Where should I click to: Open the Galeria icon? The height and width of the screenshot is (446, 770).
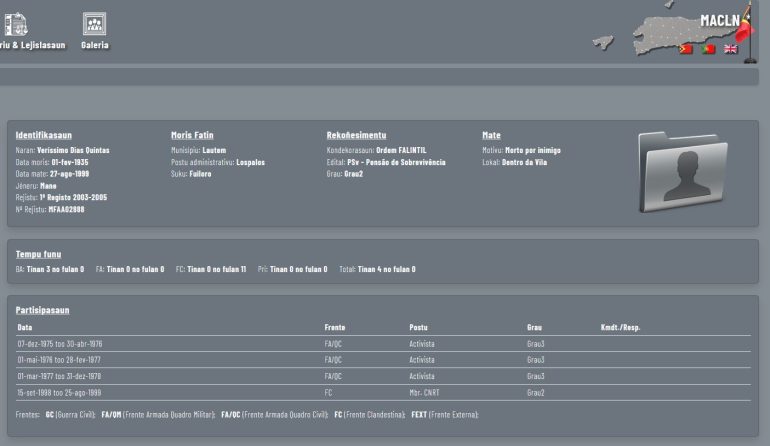tap(94, 24)
